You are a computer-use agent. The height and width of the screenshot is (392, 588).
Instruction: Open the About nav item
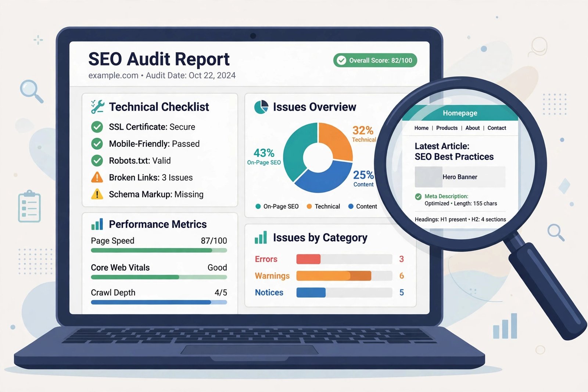pos(473,128)
